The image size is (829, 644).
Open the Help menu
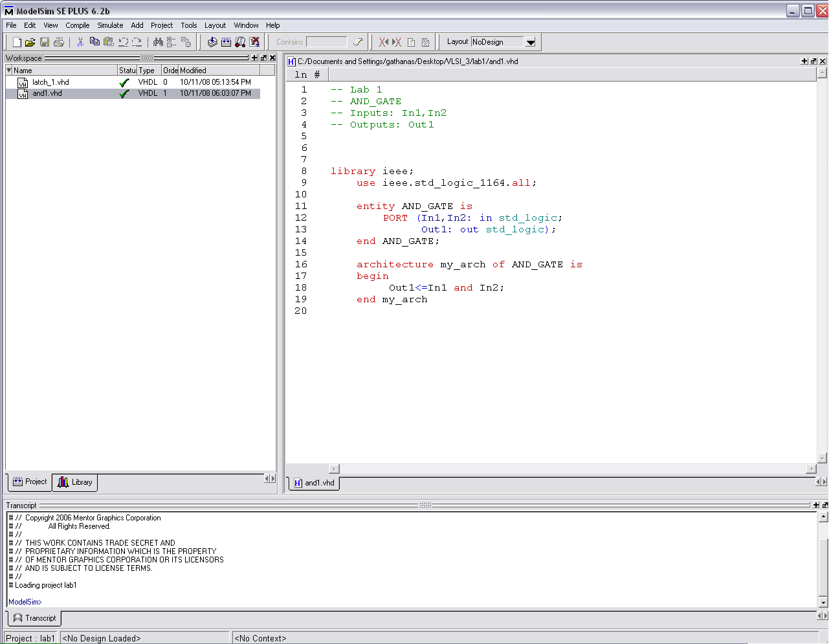pyautogui.click(x=273, y=25)
